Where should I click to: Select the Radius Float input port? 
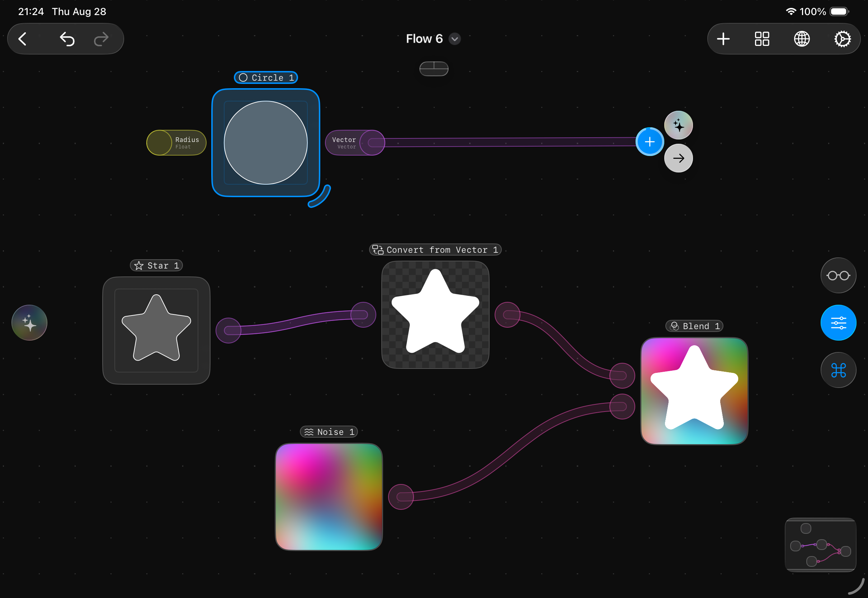coord(176,142)
